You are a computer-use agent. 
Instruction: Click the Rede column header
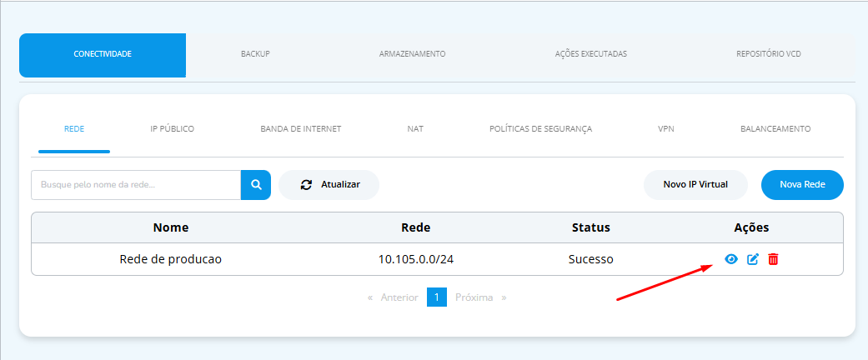tap(416, 227)
